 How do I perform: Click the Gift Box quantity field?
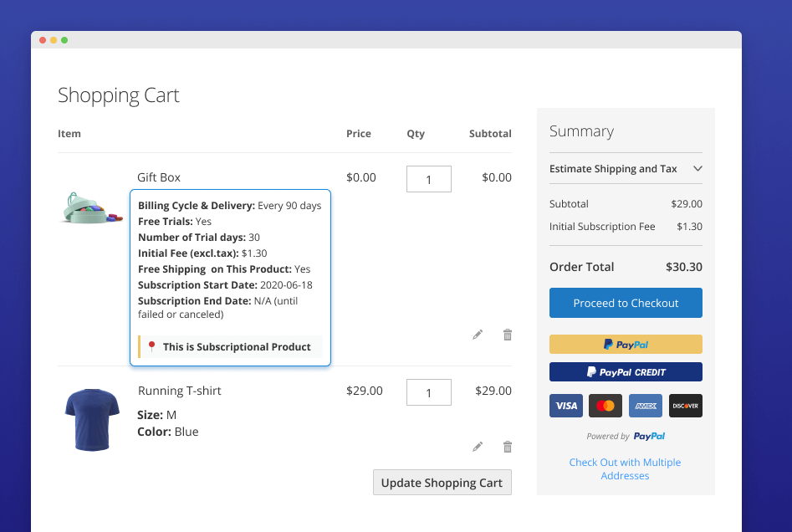click(x=428, y=179)
